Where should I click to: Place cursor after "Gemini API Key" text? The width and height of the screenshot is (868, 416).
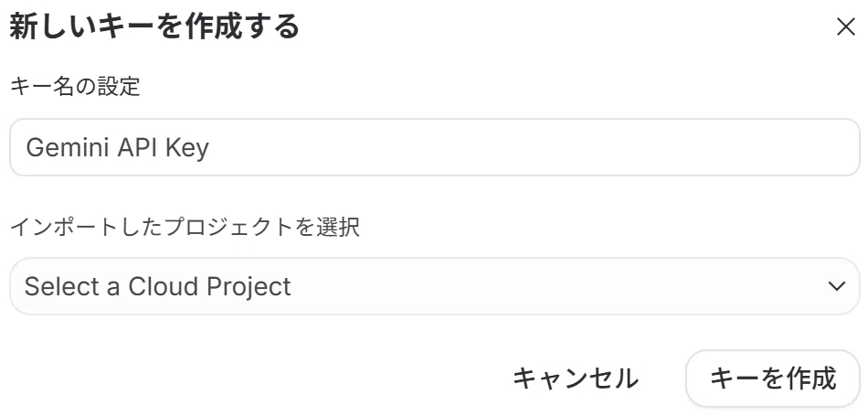click(210, 148)
